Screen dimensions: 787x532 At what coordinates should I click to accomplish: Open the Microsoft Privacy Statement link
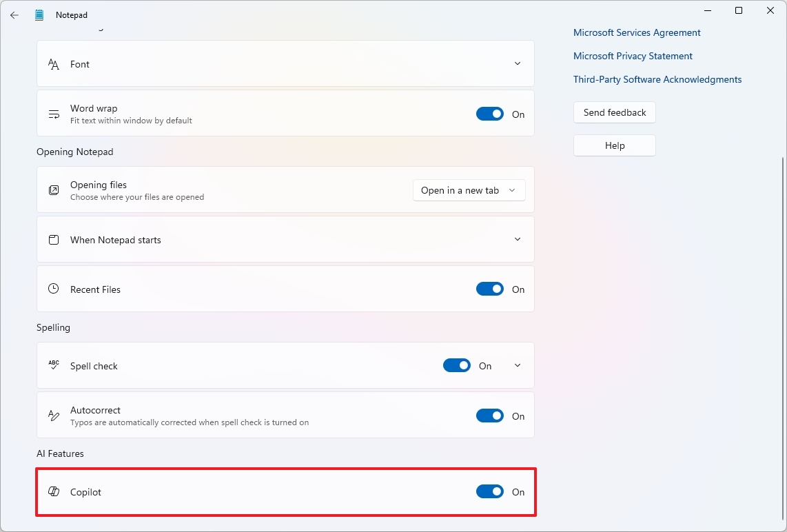click(633, 57)
